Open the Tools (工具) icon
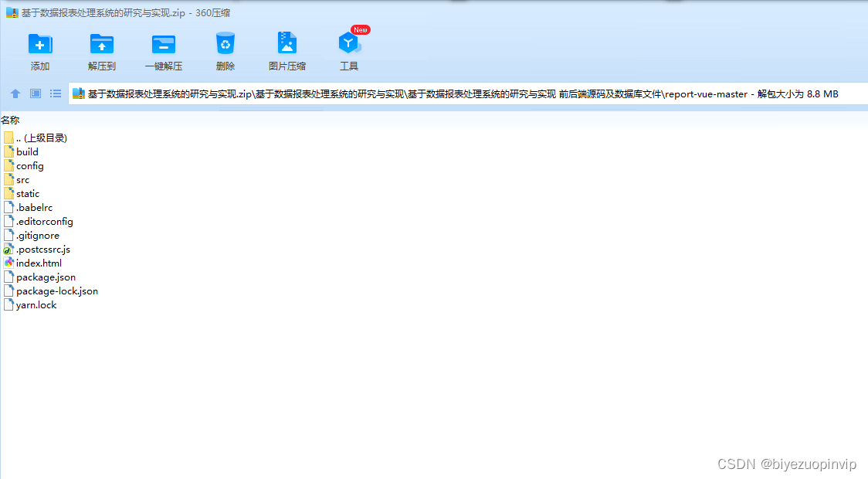The height and width of the screenshot is (479, 868). tap(349, 44)
